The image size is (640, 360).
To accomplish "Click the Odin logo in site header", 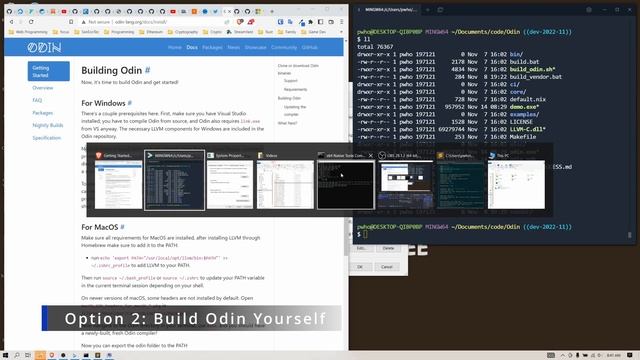I will click(44, 48).
